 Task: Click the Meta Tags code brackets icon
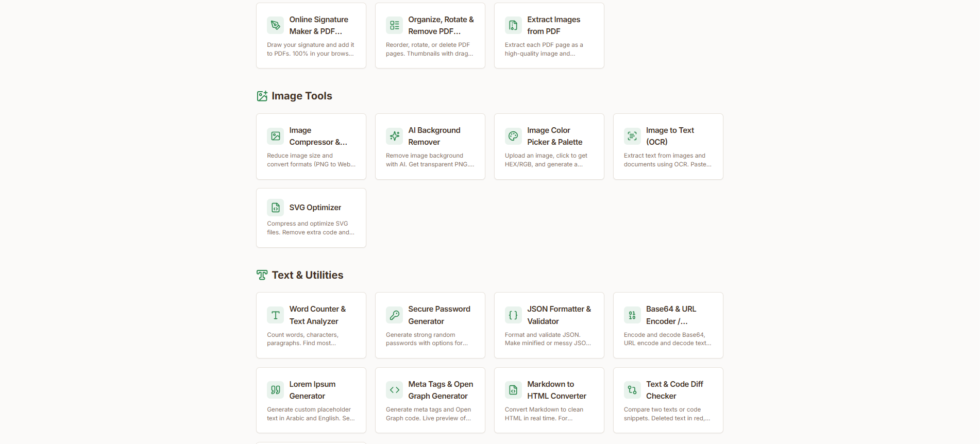[x=395, y=390]
